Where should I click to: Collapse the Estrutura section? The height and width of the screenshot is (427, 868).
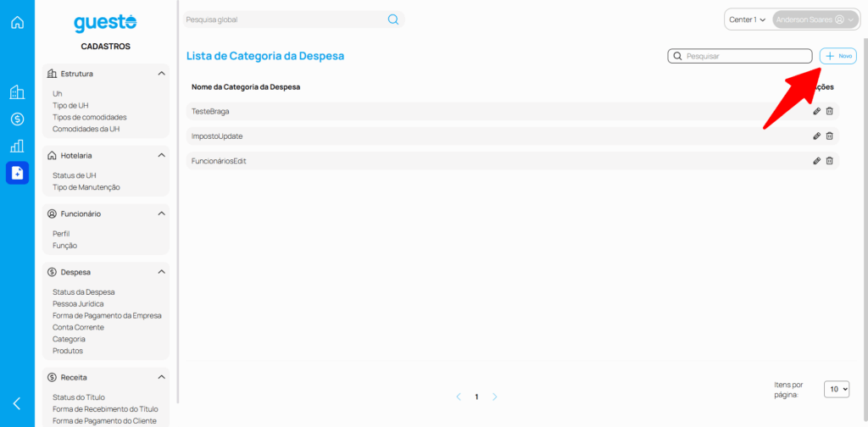click(161, 74)
